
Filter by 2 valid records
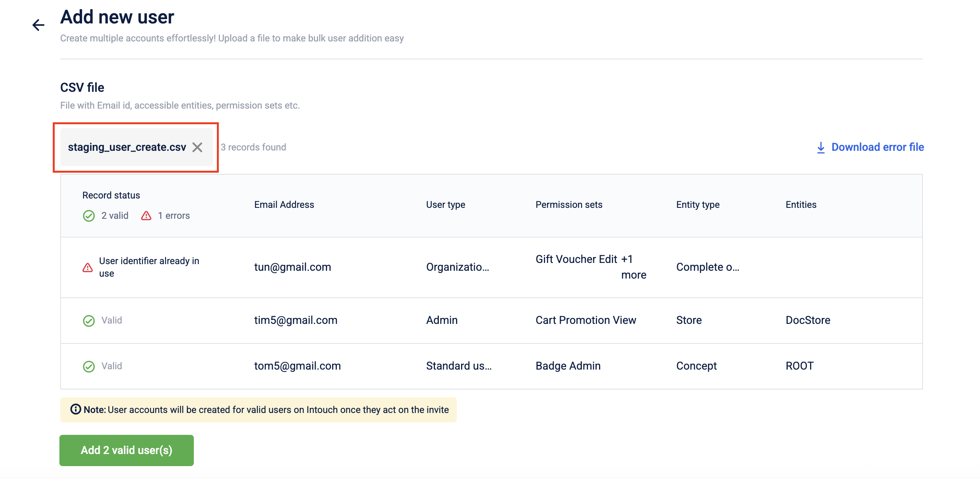click(115, 216)
